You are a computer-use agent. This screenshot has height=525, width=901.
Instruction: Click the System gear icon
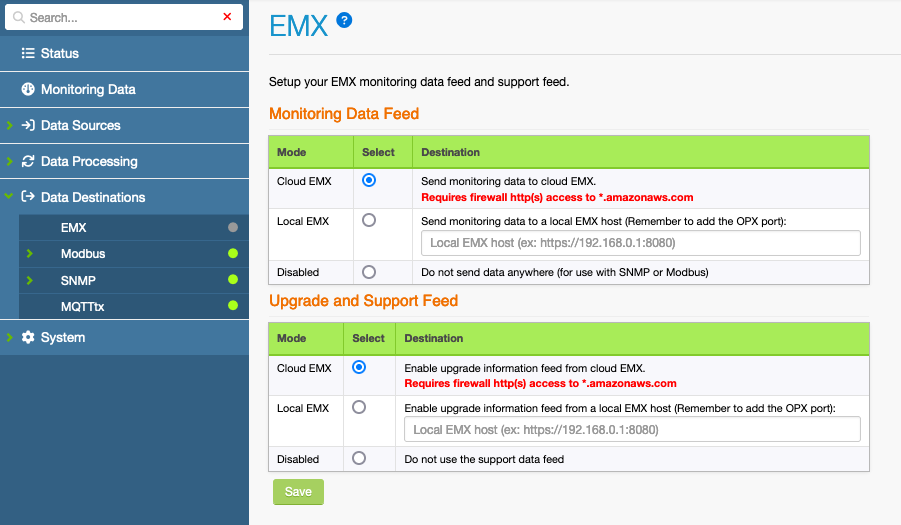(28, 337)
